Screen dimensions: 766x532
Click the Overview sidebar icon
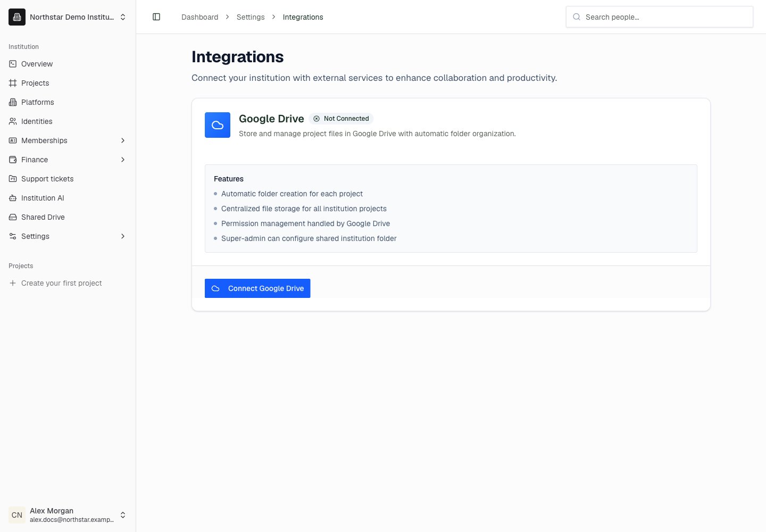click(13, 64)
